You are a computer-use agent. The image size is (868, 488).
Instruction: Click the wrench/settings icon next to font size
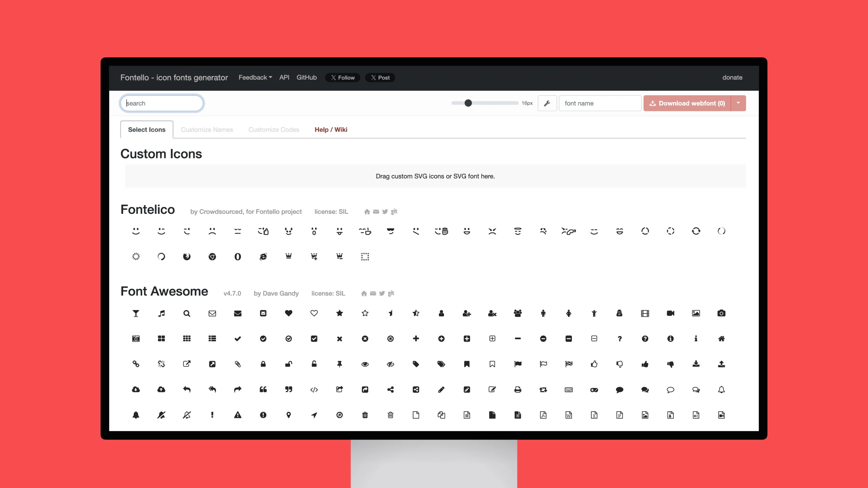click(x=547, y=103)
